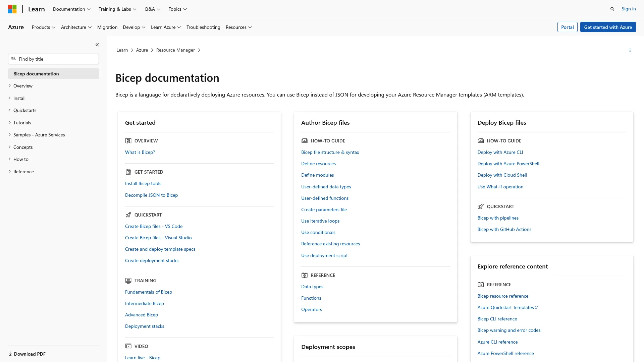Click the Azure breadcrumb link
The height and width of the screenshot is (362, 644).
click(142, 50)
